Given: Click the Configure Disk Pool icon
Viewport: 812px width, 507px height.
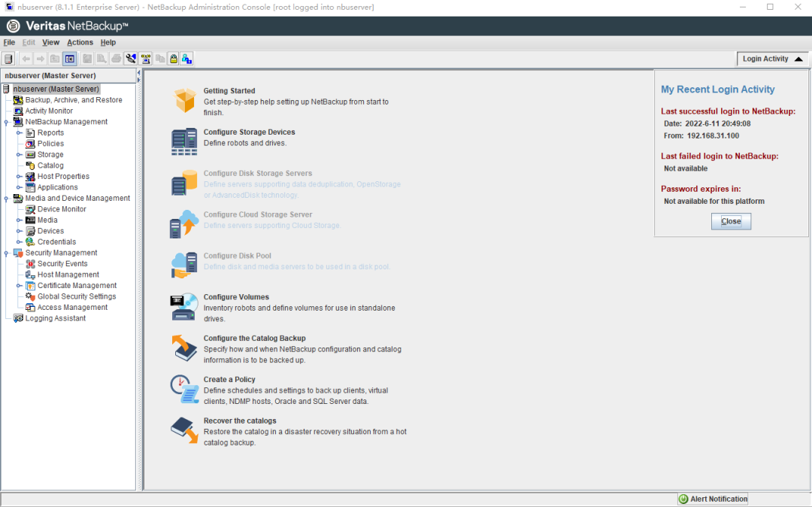Looking at the screenshot, I should [184, 265].
